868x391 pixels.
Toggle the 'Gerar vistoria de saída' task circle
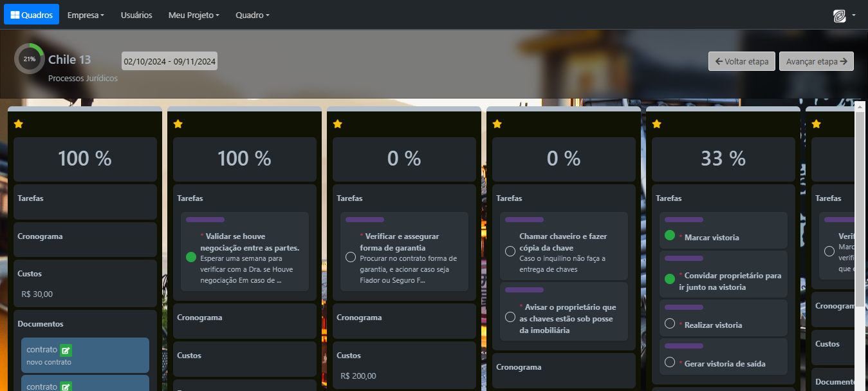point(669,362)
